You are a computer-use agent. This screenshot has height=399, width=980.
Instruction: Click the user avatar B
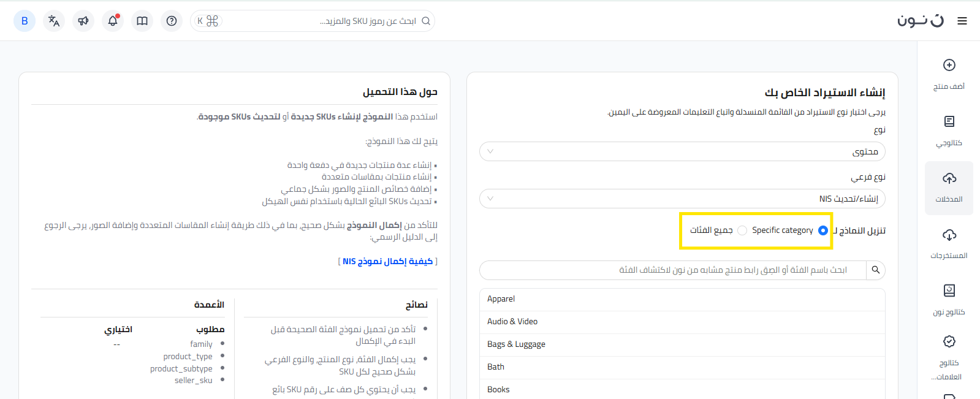25,21
